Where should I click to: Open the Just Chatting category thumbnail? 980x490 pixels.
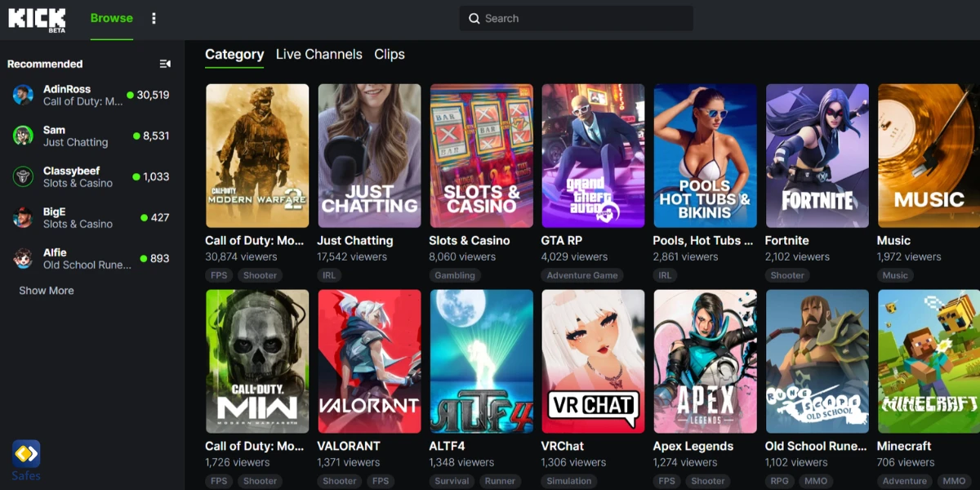tap(369, 156)
